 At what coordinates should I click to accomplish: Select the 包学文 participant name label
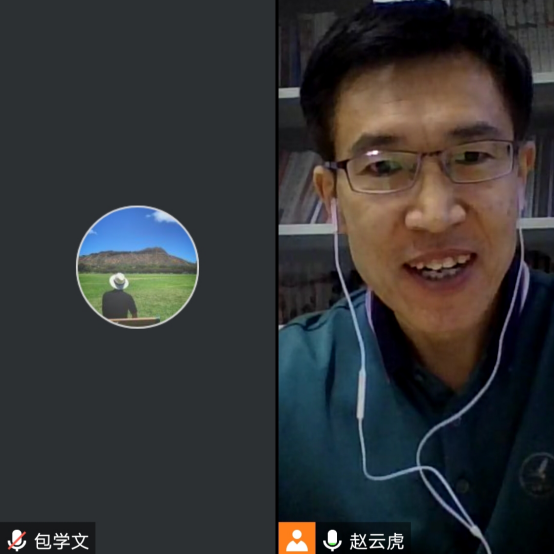[x=61, y=541]
